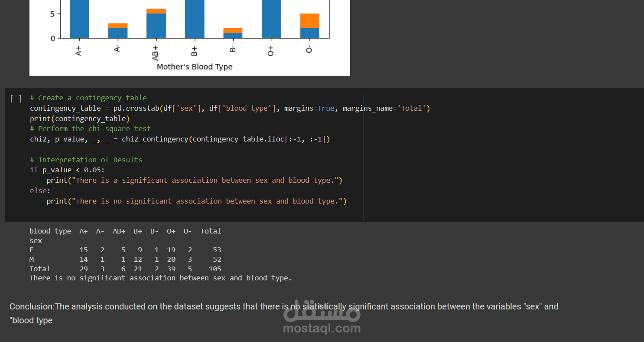Click the 'M' row label in output
This screenshot has width=644, height=342.
pos(32,260)
